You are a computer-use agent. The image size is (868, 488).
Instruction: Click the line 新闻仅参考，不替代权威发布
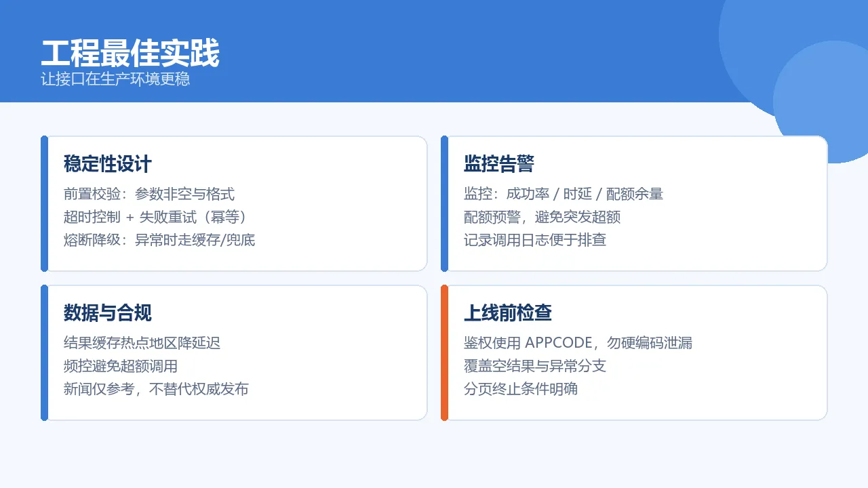point(156,389)
